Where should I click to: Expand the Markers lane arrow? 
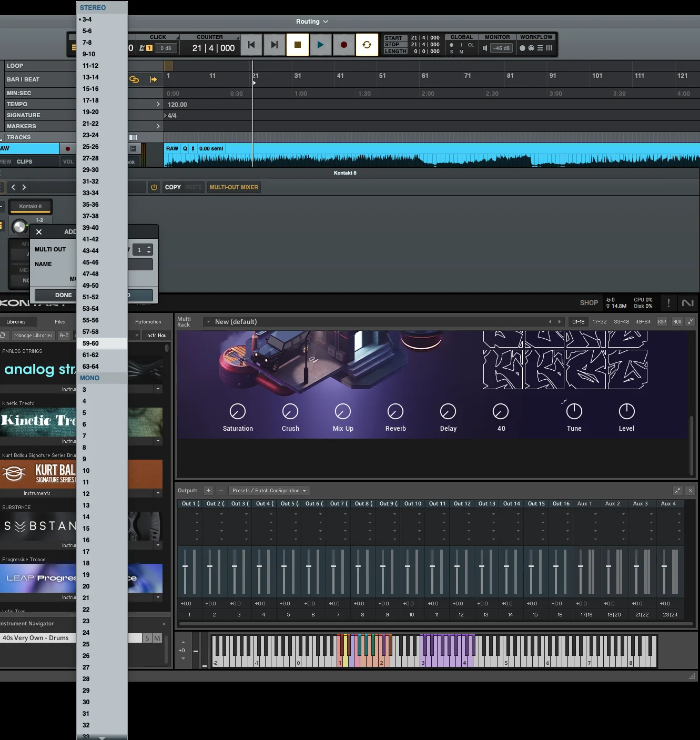click(x=158, y=126)
